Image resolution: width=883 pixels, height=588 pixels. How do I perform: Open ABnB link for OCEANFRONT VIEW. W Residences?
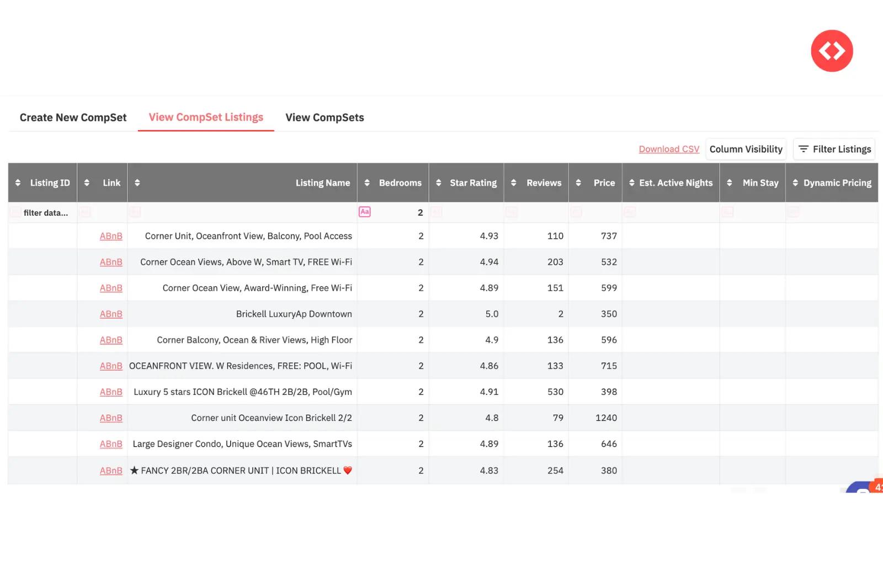click(111, 366)
